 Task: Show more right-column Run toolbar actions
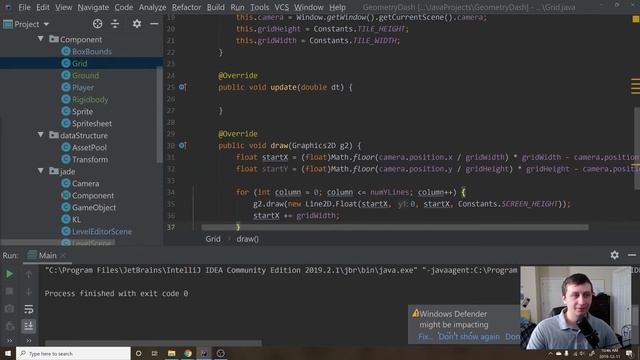point(29,340)
